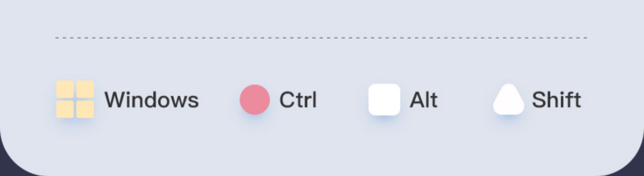Click the pink Ctrl circle icon

click(x=255, y=100)
